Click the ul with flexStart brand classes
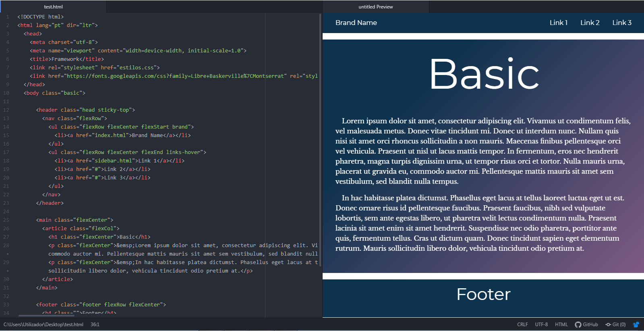 121,127
